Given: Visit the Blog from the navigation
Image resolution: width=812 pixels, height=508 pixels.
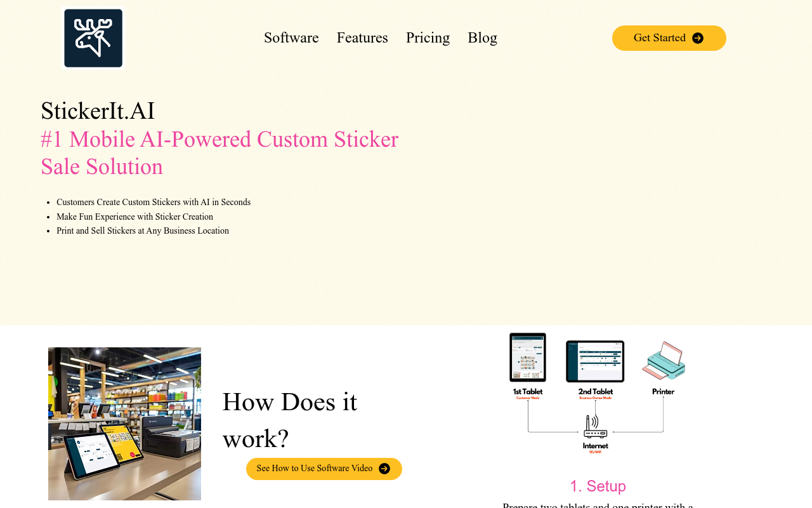Looking at the screenshot, I should click(x=482, y=38).
